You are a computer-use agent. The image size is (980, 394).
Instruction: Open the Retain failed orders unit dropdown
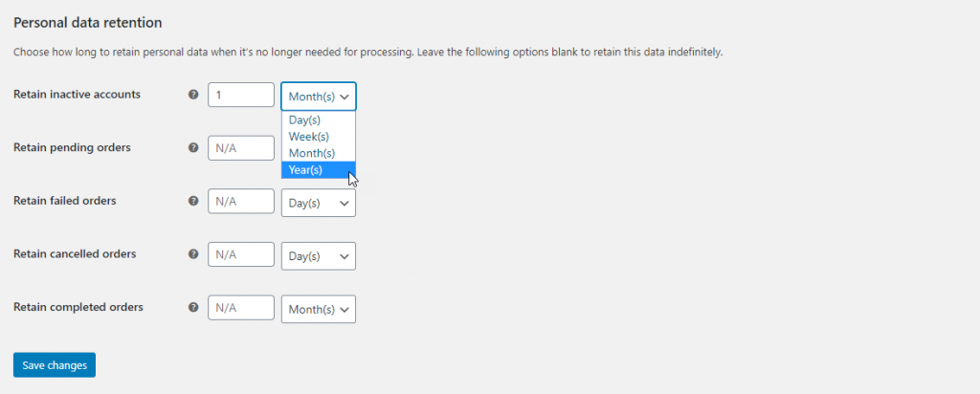pos(319,203)
